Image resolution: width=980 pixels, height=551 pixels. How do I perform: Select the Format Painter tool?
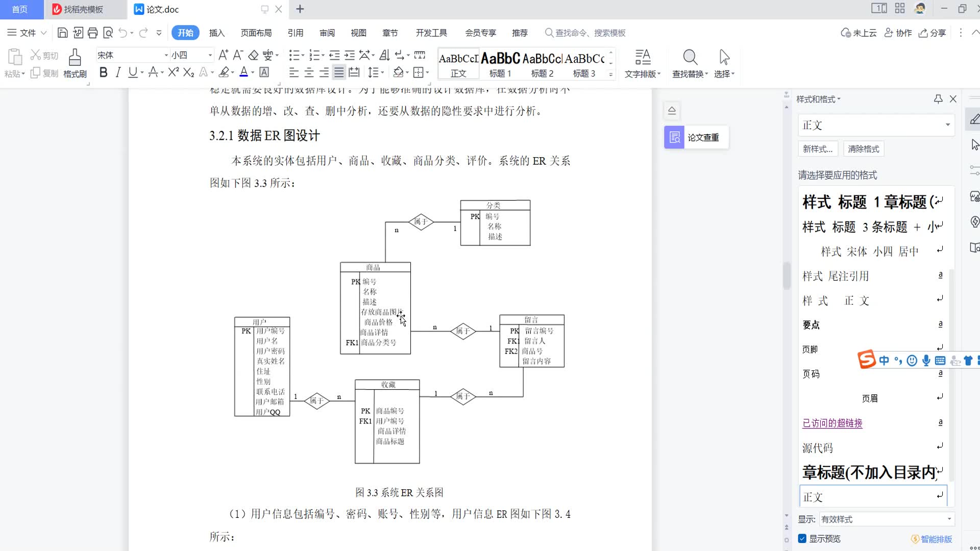tap(75, 63)
